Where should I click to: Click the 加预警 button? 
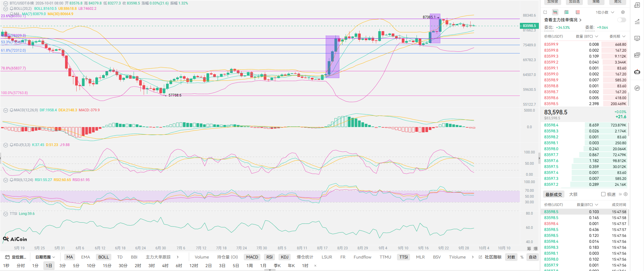click(553, 2)
